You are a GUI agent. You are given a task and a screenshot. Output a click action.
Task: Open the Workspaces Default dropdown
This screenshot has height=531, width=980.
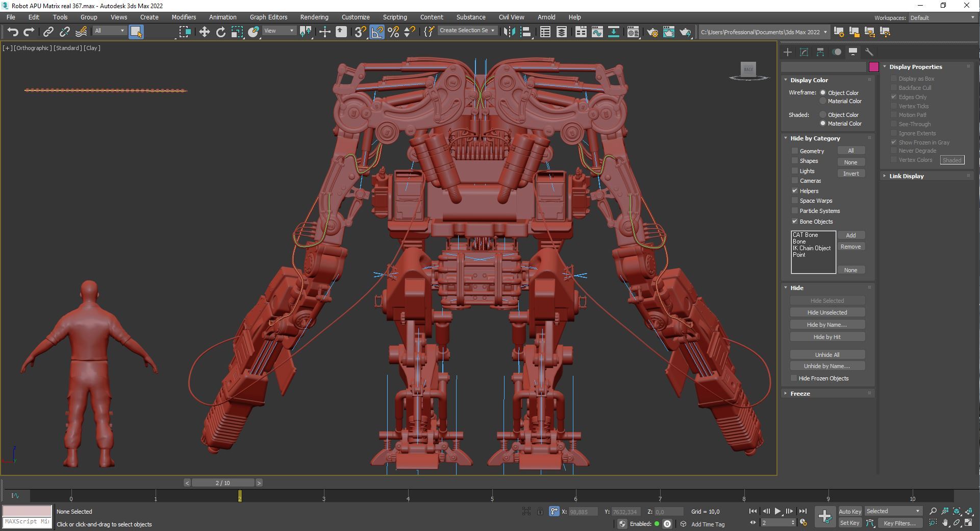coord(942,18)
